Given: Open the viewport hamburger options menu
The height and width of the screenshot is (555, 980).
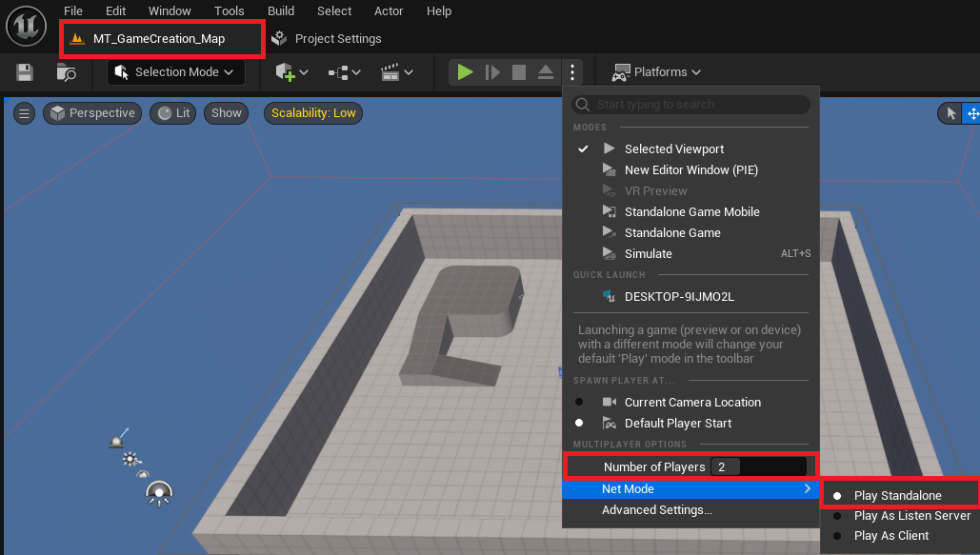Looking at the screenshot, I should tap(25, 113).
